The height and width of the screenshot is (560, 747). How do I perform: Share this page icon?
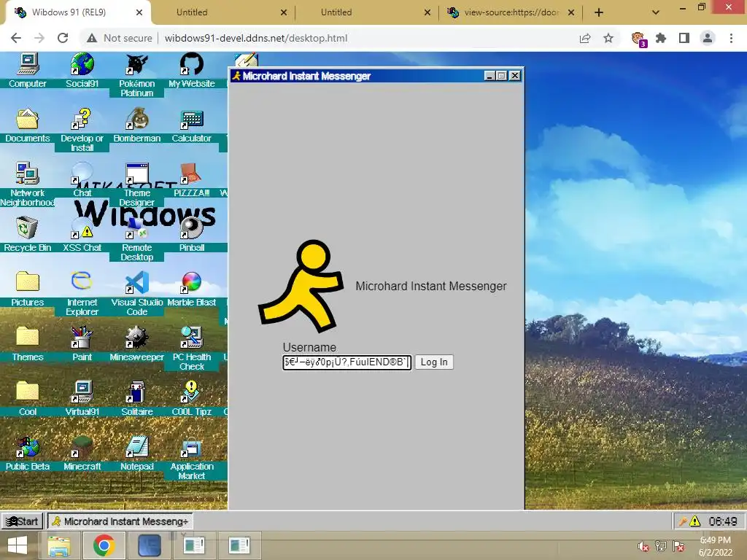585,38
